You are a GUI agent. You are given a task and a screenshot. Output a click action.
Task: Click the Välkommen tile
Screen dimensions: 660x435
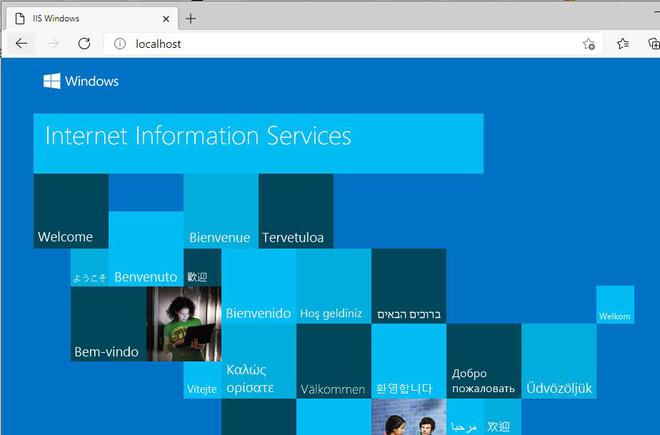(x=334, y=361)
